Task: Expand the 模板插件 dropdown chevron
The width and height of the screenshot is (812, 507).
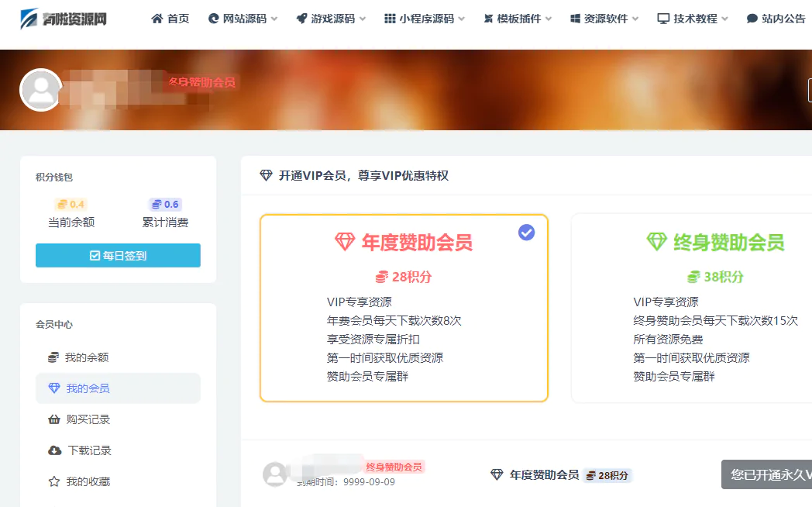Action: [549, 19]
